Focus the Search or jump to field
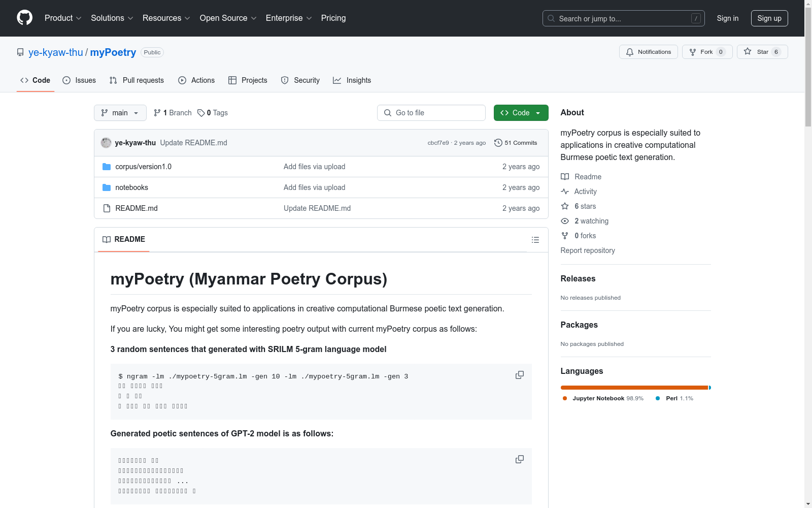Viewport: 812px width, 508px height. 623,18
